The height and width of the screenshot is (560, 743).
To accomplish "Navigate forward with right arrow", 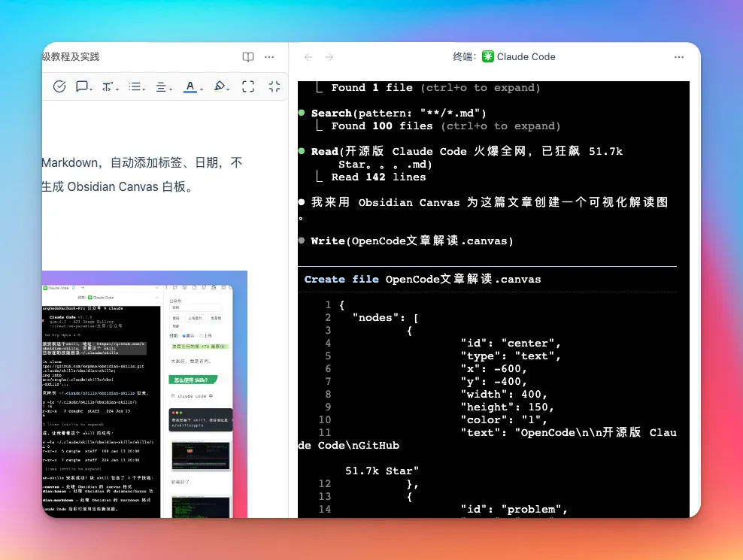I will [x=329, y=57].
